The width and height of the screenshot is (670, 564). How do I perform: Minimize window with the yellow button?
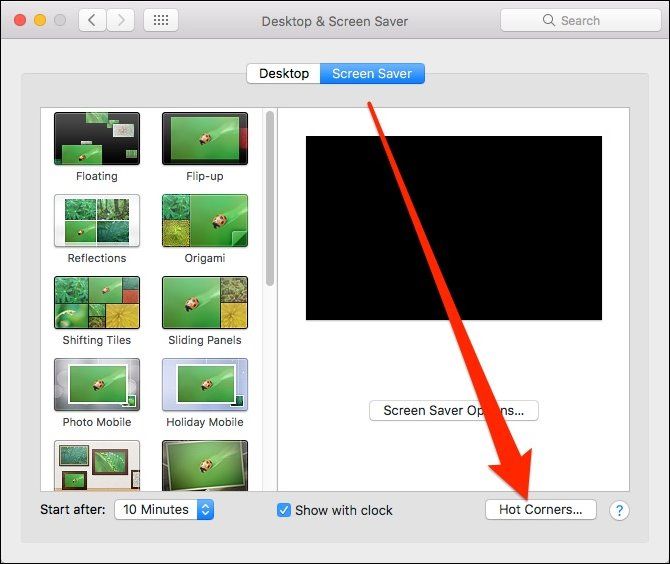40,20
